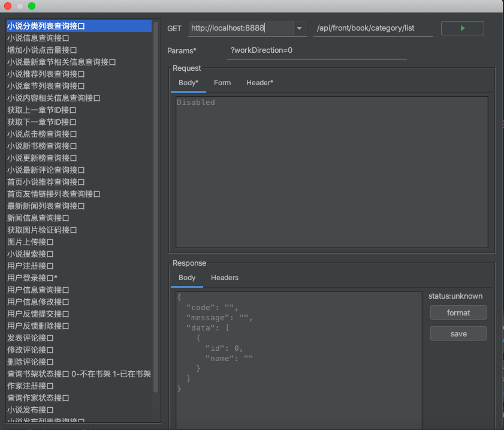The image size is (504, 430).
Task: Select 用户注册接口
Action: (x=79, y=266)
